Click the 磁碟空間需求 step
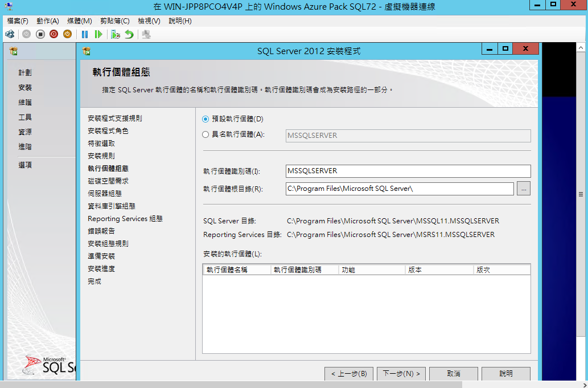The height and width of the screenshot is (388, 588). click(x=108, y=181)
